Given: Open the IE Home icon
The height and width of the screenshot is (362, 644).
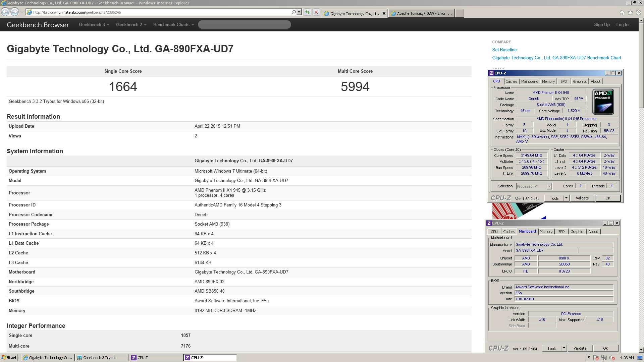Looking at the screenshot, I should (622, 13).
